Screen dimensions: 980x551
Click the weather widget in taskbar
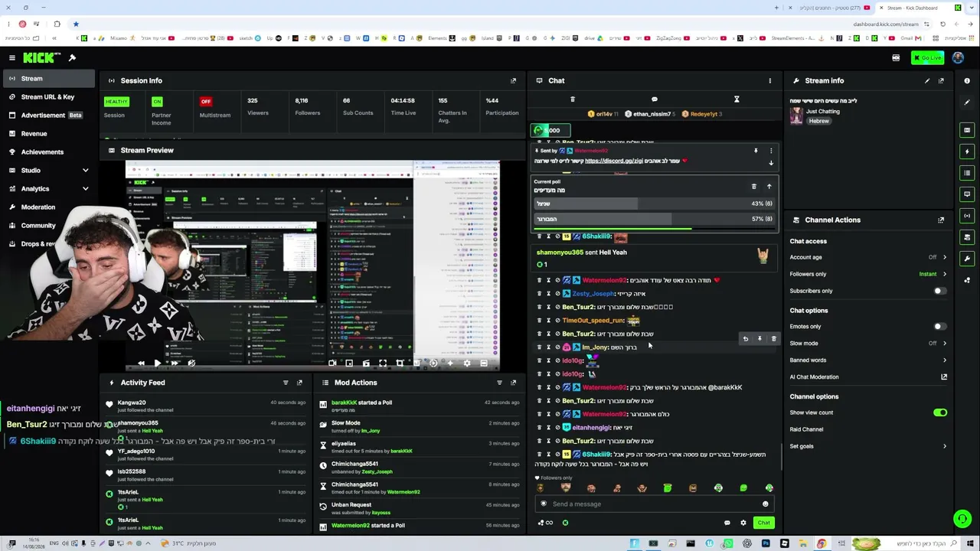[x=188, y=543]
